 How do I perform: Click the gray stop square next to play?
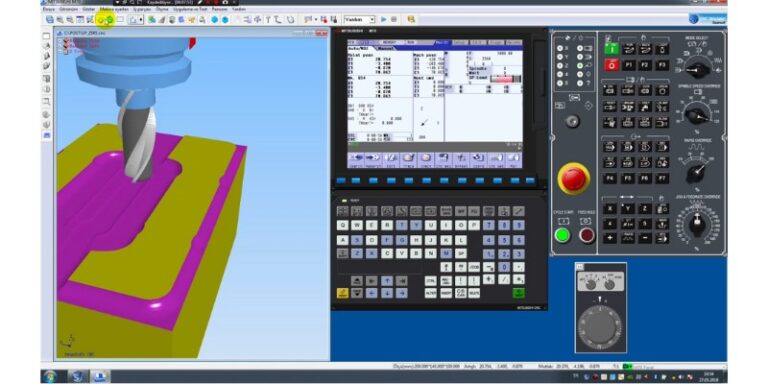[x=394, y=20]
